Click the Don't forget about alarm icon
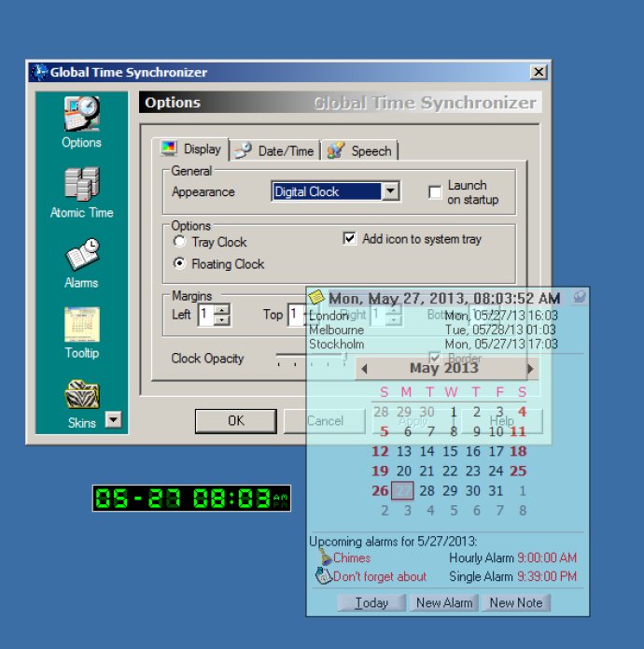 pos(324,576)
